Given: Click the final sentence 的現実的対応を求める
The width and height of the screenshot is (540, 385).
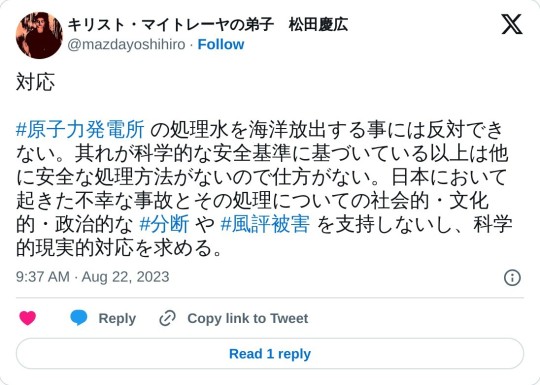Looking at the screenshot, I should [118, 248].
